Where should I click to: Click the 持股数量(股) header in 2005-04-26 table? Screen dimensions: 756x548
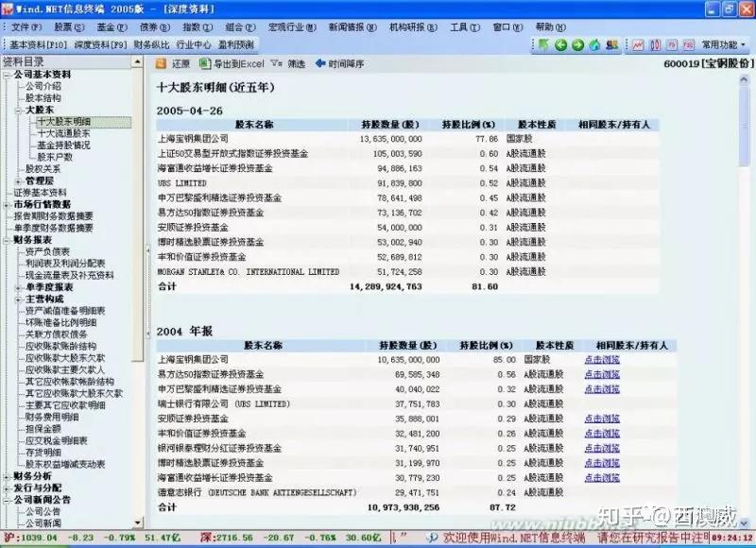tap(390, 125)
